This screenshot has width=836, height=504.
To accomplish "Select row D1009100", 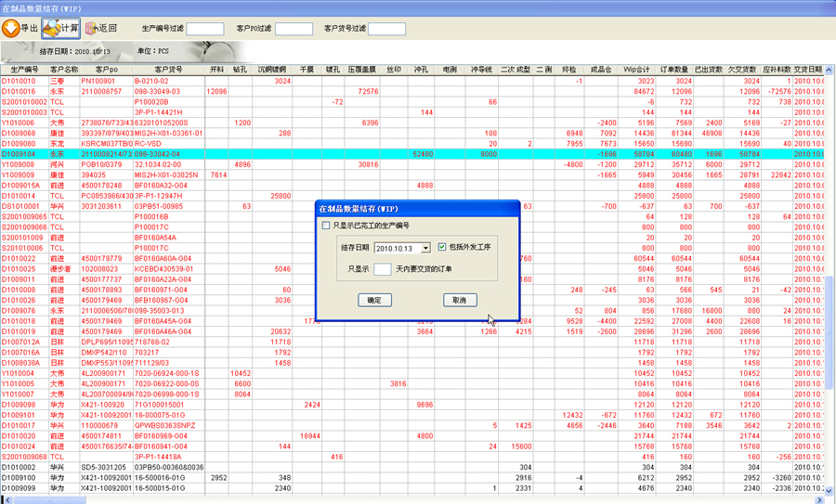I will tap(412, 478).
